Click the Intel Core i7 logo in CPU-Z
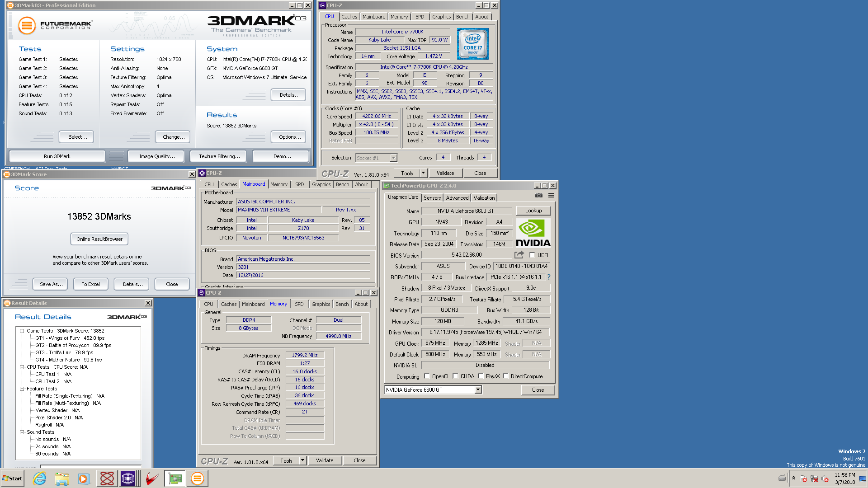 coord(473,44)
